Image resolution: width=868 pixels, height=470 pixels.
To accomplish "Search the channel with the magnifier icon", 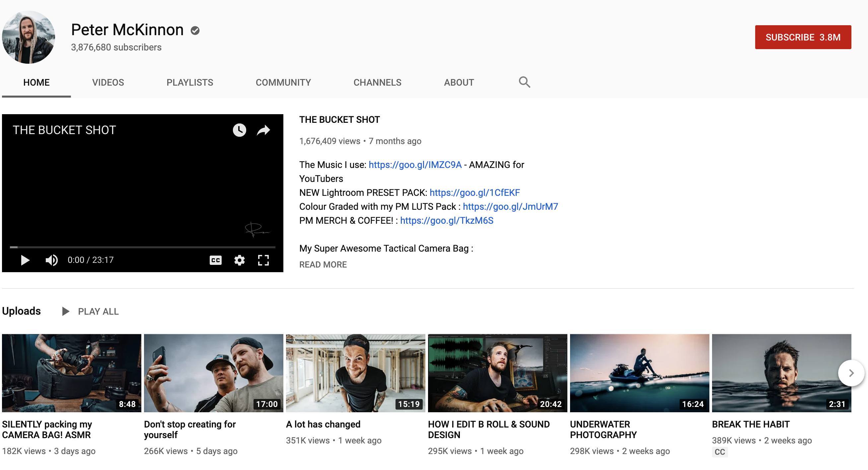I will pyautogui.click(x=525, y=82).
